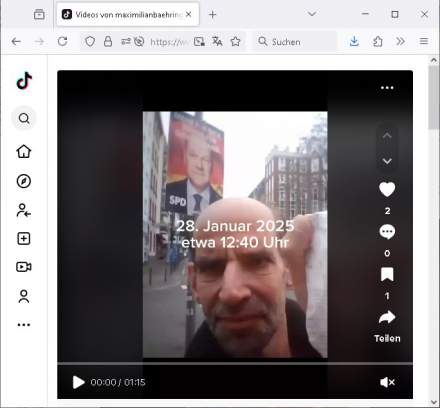Image resolution: width=440 pixels, height=408 pixels.
Task: Open TikTok home feed icon
Action: tap(24, 151)
